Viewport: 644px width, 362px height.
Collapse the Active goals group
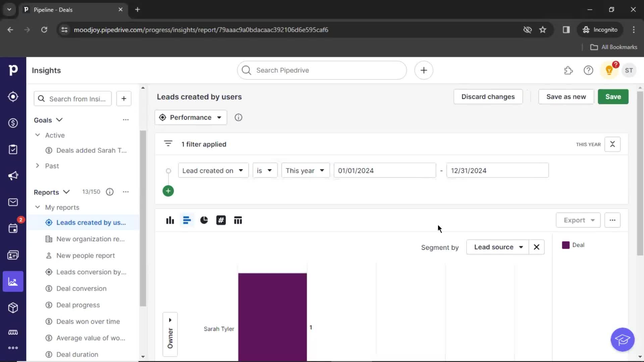tap(38, 135)
